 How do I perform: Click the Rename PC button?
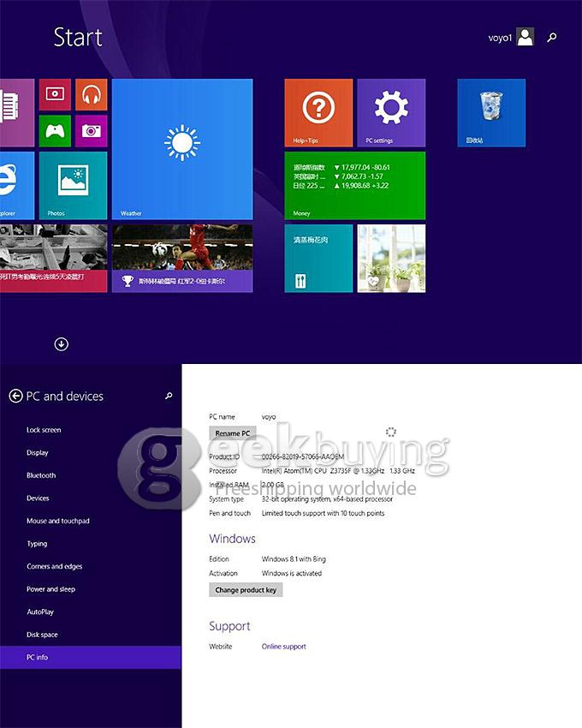(x=233, y=433)
